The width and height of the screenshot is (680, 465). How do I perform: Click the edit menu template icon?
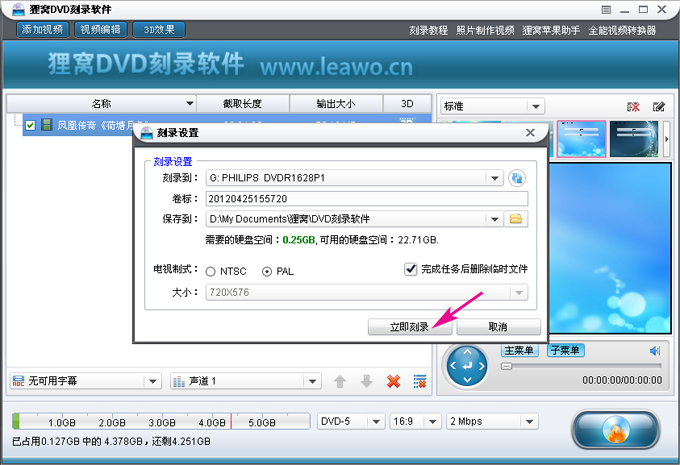(x=659, y=107)
